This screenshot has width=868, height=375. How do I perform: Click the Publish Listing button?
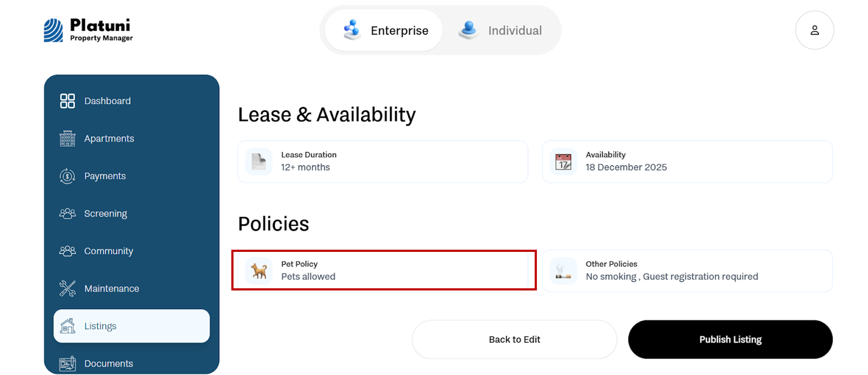730,339
